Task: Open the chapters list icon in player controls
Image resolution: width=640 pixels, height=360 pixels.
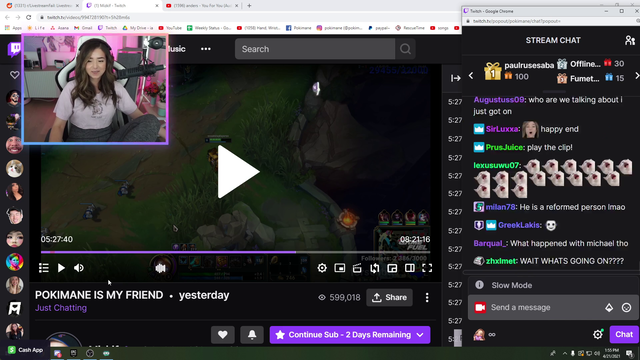Action: (x=44, y=268)
